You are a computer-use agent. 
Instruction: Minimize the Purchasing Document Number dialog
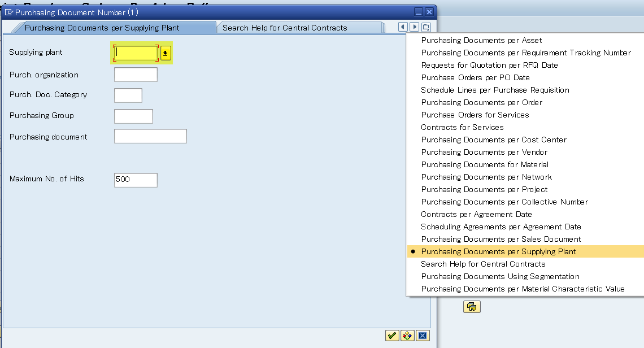(x=418, y=12)
